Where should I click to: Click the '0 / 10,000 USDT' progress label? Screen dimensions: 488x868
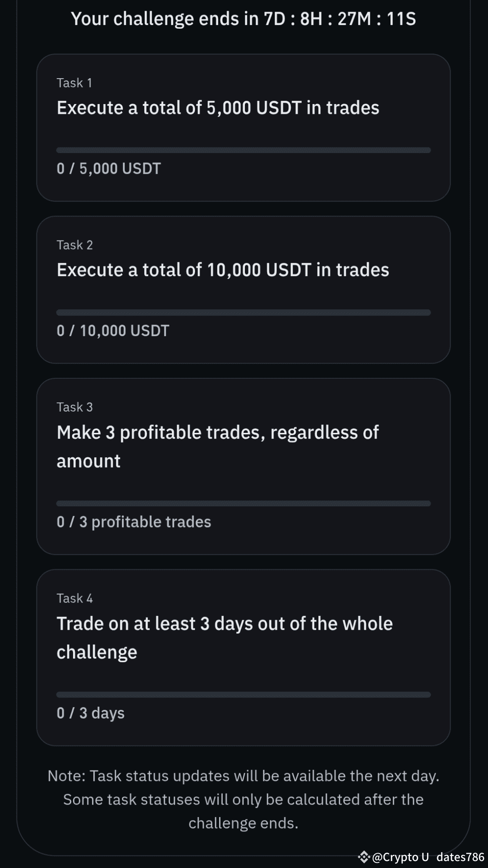[113, 331]
